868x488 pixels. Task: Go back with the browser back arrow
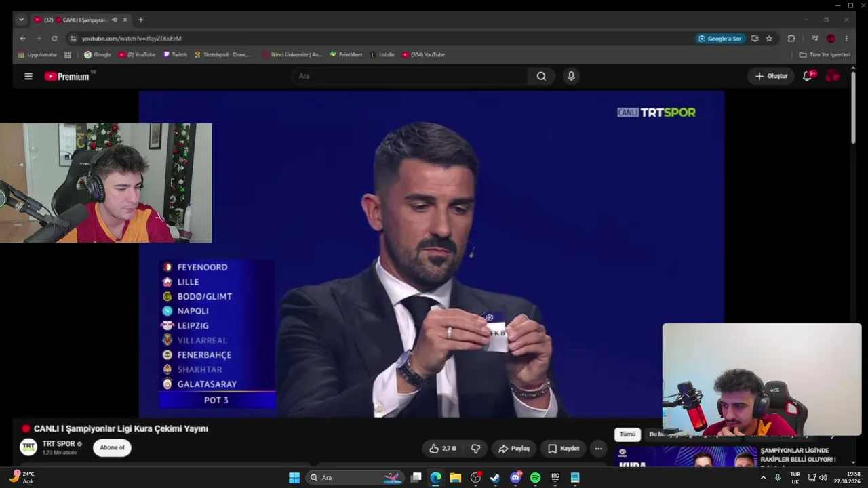[x=22, y=39]
